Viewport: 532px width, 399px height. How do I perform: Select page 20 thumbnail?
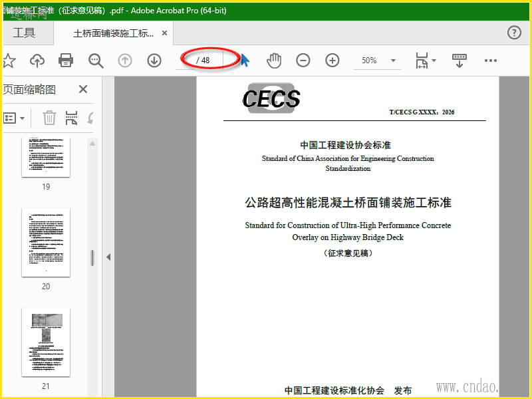click(x=46, y=242)
